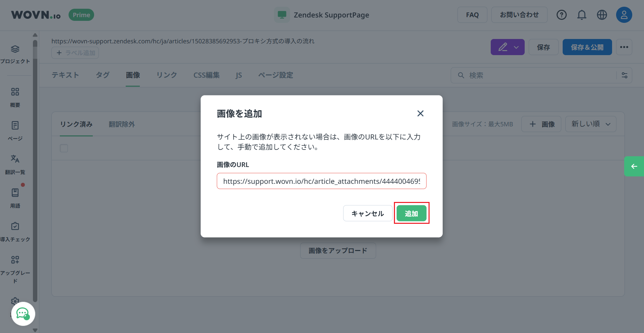Click the 画像をアップロード button
644x333 pixels.
(x=338, y=251)
